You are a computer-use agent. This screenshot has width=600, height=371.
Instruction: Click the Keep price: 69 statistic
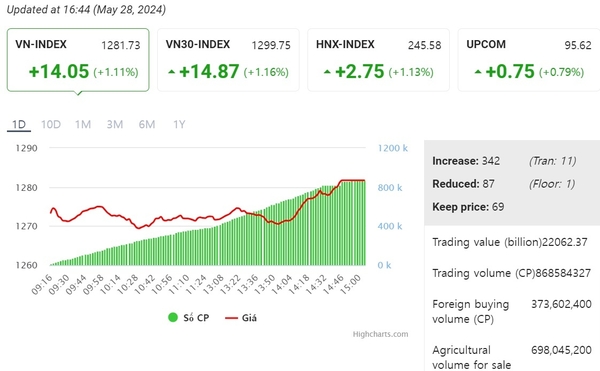pyautogui.click(x=468, y=207)
